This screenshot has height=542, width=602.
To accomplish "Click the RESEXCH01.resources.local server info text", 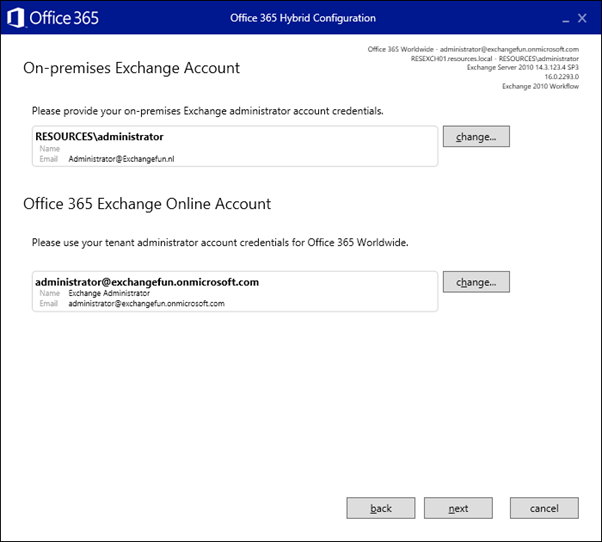I will (x=495, y=59).
